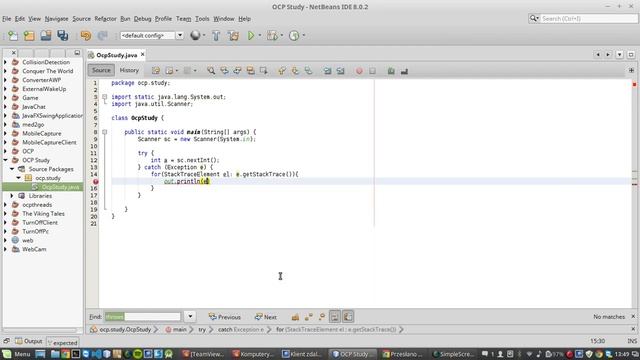
Task: Collapse the main method code fold
Action: point(104,132)
